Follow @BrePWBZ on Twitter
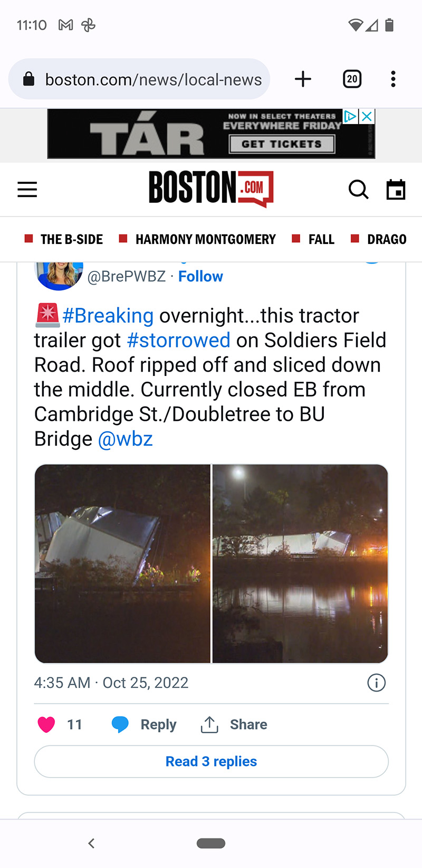The image size is (422, 868). (x=200, y=276)
